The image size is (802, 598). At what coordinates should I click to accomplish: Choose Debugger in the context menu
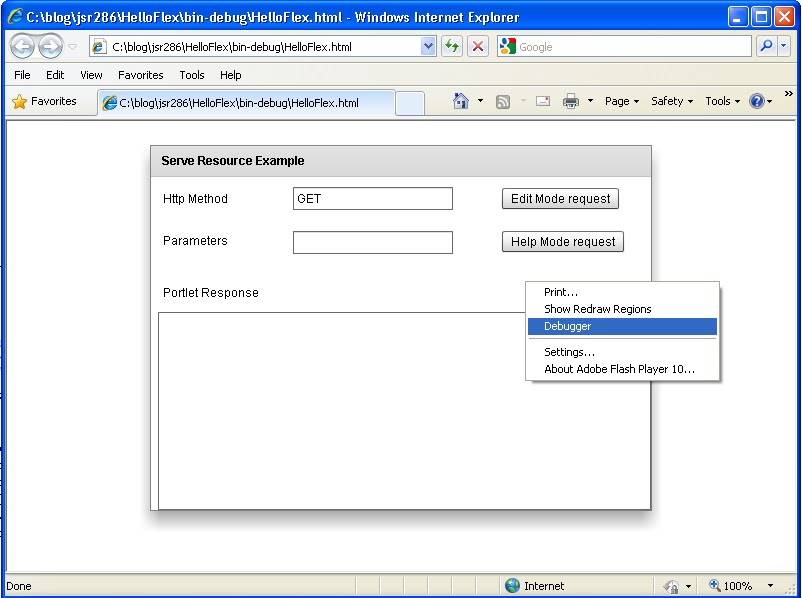622,326
